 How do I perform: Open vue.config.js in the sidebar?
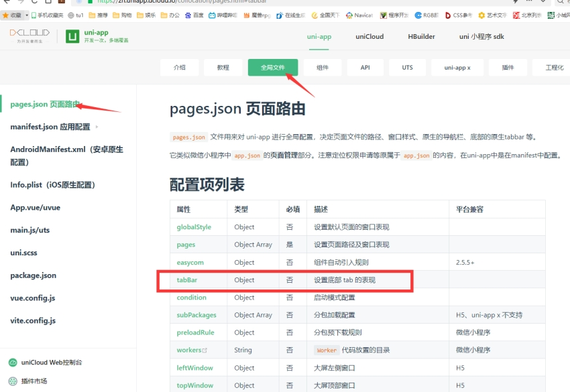[33, 298]
